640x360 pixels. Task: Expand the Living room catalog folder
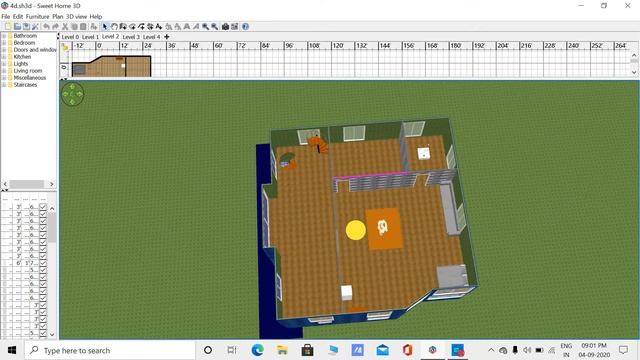(x=4, y=71)
